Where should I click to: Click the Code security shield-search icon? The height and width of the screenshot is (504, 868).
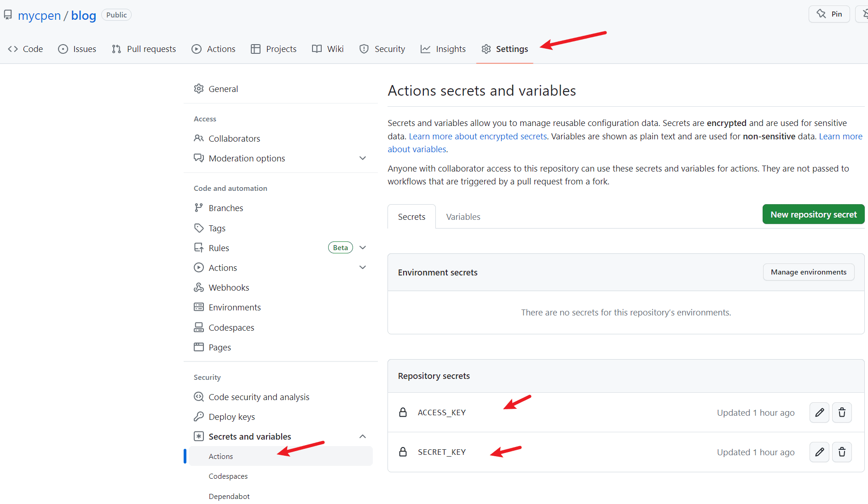coord(199,397)
